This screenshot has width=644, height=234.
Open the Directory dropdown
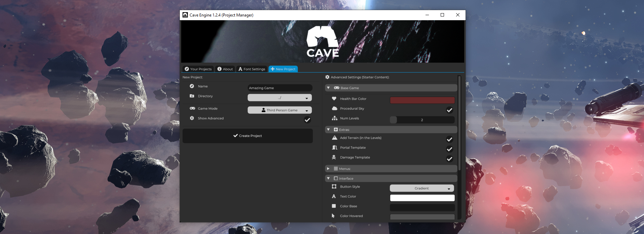click(x=280, y=98)
